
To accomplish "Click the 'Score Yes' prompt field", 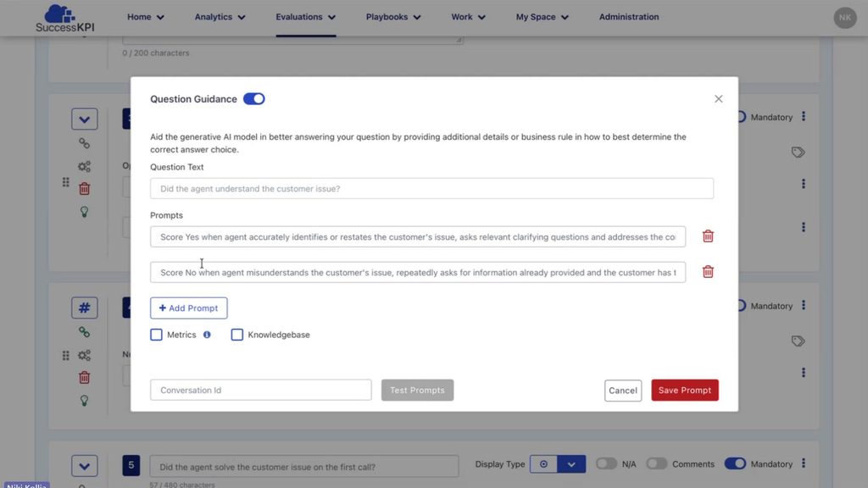I will 418,237.
